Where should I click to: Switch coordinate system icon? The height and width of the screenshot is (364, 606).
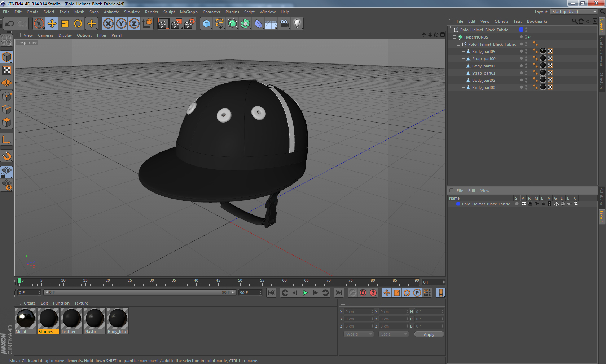(147, 24)
